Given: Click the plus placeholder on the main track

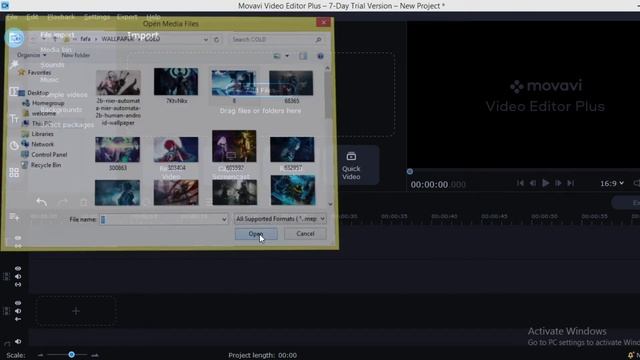Looking at the screenshot, I should pyautogui.click(x=76, y=311).
